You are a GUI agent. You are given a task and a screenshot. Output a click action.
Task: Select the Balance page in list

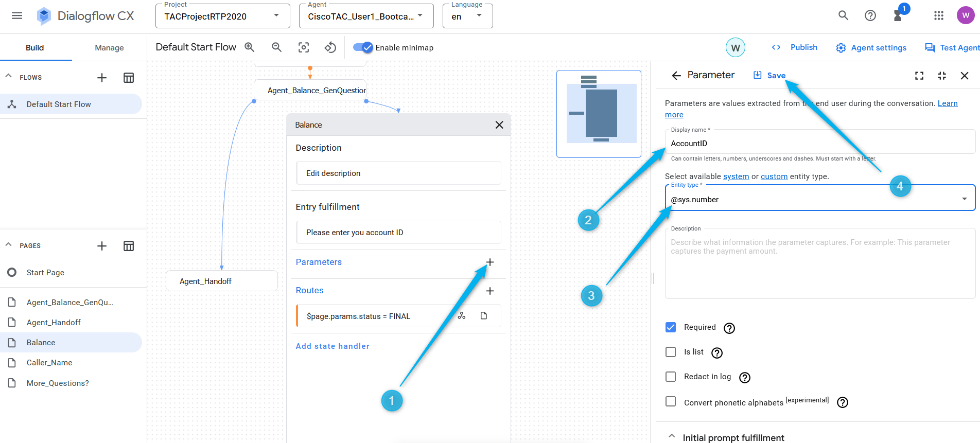coord(71,343)
